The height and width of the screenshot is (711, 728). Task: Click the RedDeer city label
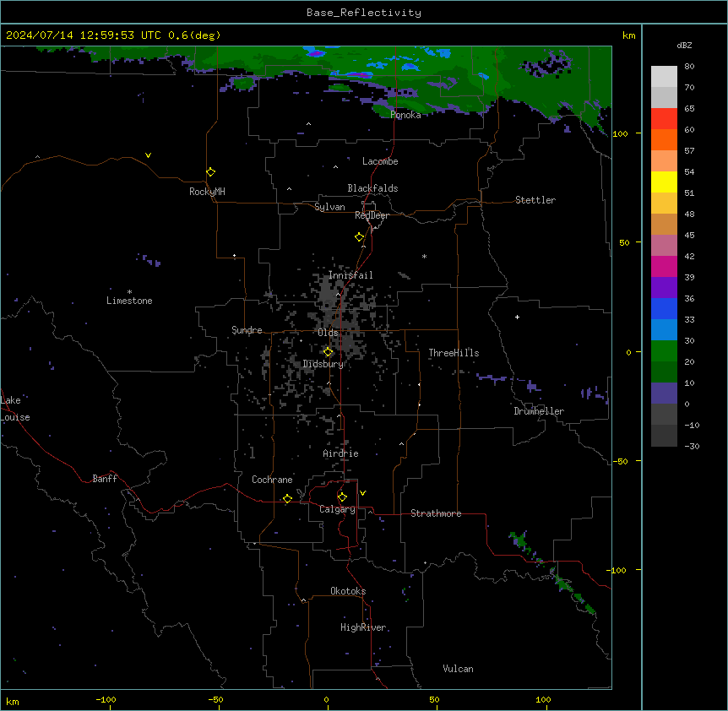pos(372,215)
